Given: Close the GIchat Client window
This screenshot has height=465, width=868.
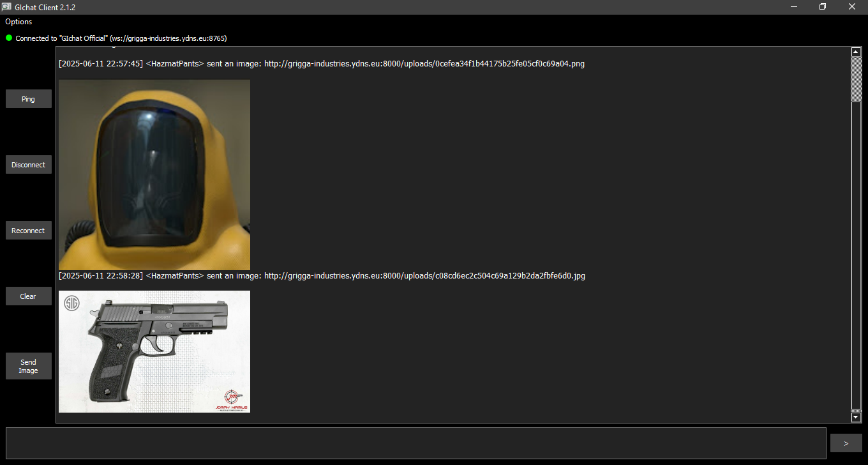Looking at the screenshot, I should (x=852, y=7).
